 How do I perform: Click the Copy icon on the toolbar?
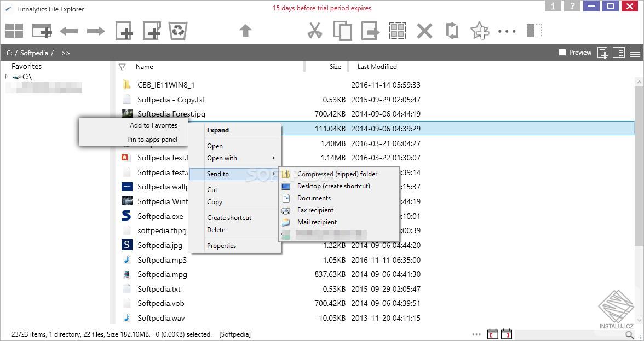(x=343, y=31)
